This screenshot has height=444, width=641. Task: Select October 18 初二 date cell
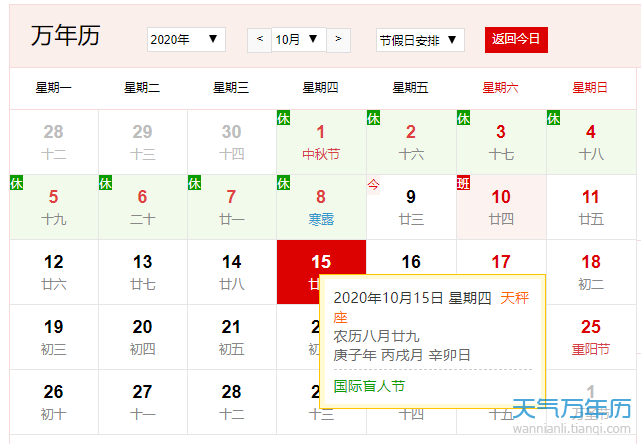pyautogui.click(x=591, y=272)
